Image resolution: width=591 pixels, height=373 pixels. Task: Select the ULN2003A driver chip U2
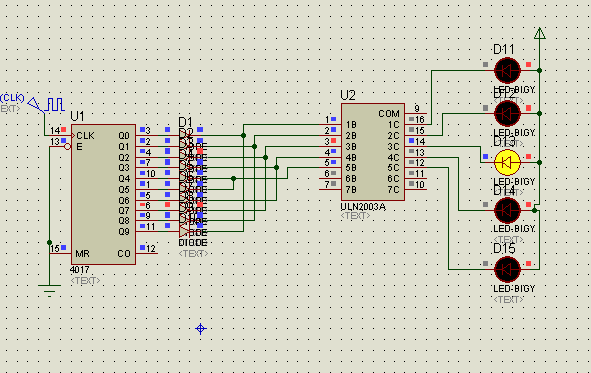373,152
